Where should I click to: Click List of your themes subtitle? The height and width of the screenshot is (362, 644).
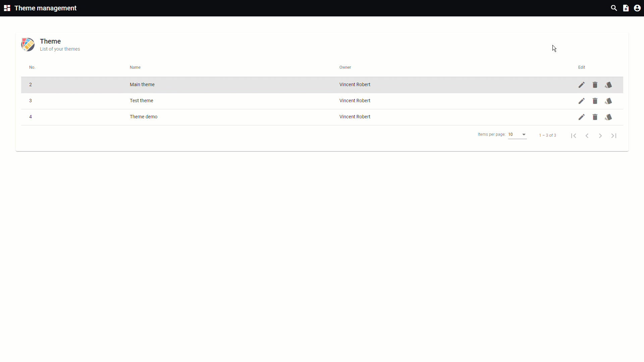60,49
